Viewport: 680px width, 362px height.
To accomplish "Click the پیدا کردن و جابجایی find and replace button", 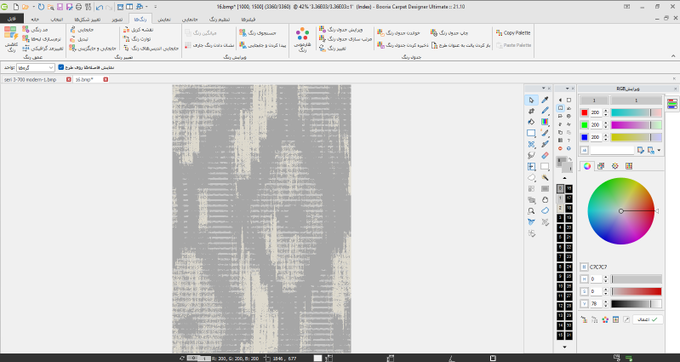I will pos(262,45).
